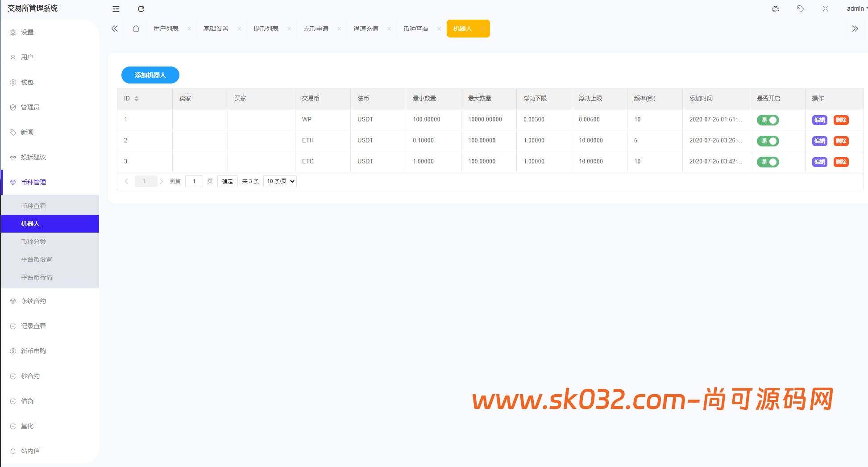Open the admin account dropdown
The height and width of the screenshot is (467, 868).
click(855, 8)
